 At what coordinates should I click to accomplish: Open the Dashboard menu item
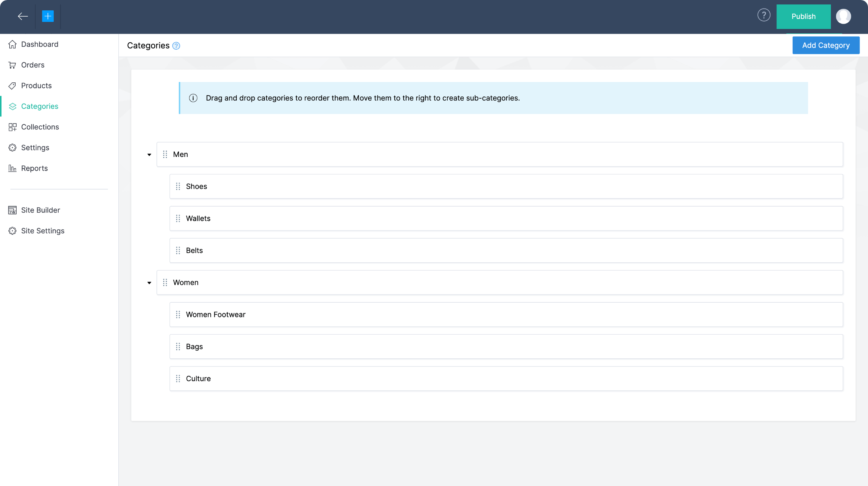[x=40, y=45]
